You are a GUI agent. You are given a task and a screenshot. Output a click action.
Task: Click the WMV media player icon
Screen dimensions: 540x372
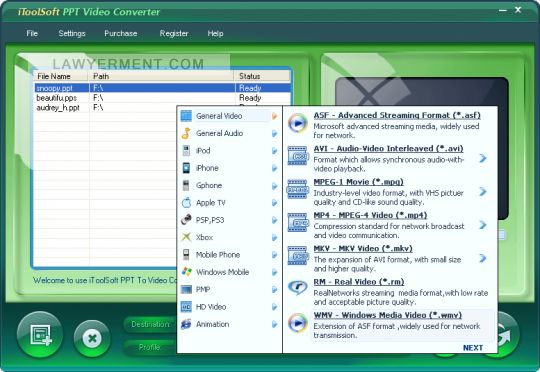(x=298, y=323)
